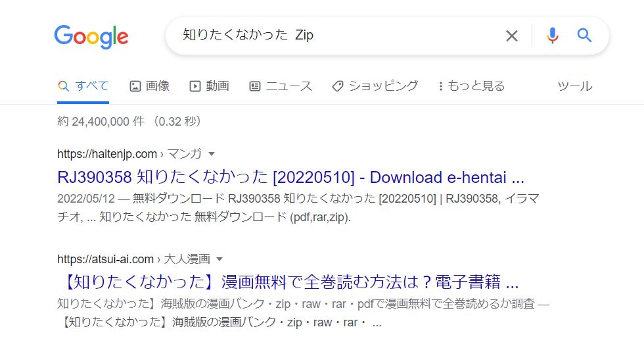Click the three-dot icon beside もっと見る
Image resolution: width=644 pixels, height=354 pixels.
(x=441, y=86)
